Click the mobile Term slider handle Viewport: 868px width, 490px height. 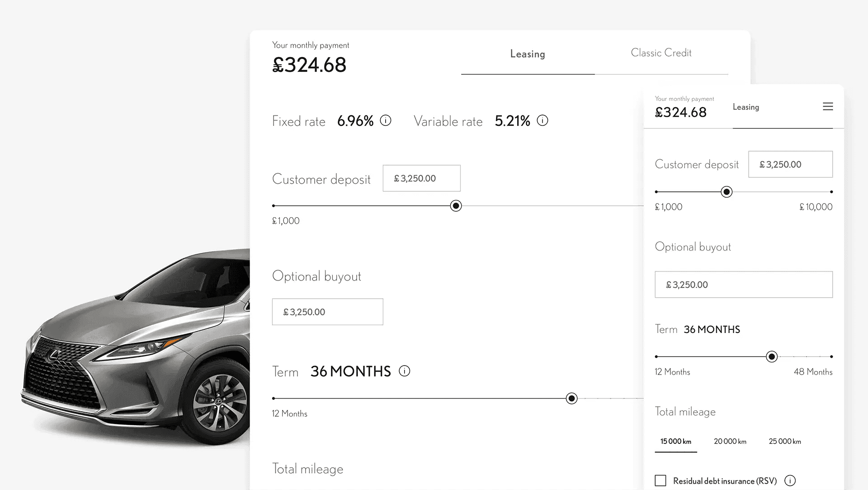pyautogui.click(x=772, y=357)
